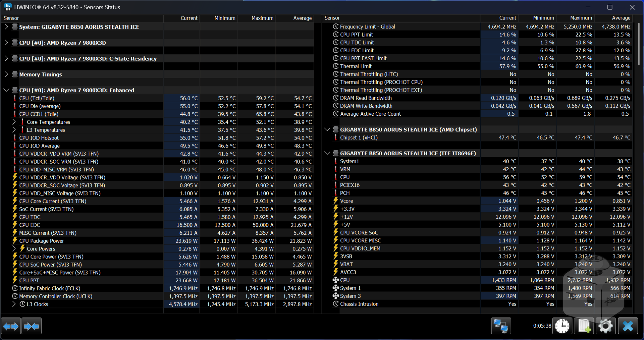Click left panel Average column header
Screen dimensions: 644x340
click(x=295, y=18)
